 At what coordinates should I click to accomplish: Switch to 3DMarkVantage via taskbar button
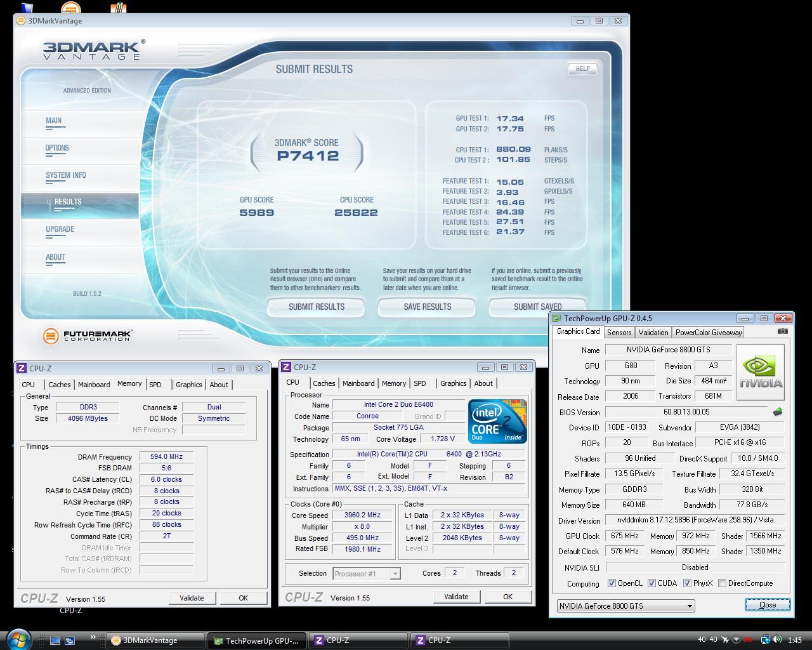point(155,640)
